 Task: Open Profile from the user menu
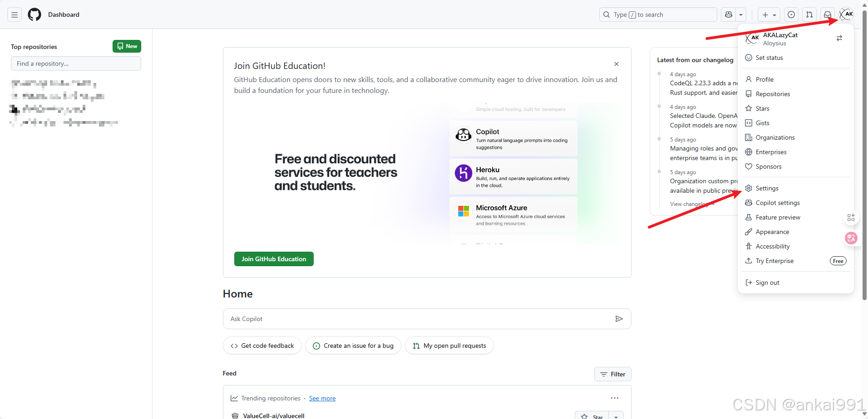[796, 79]
